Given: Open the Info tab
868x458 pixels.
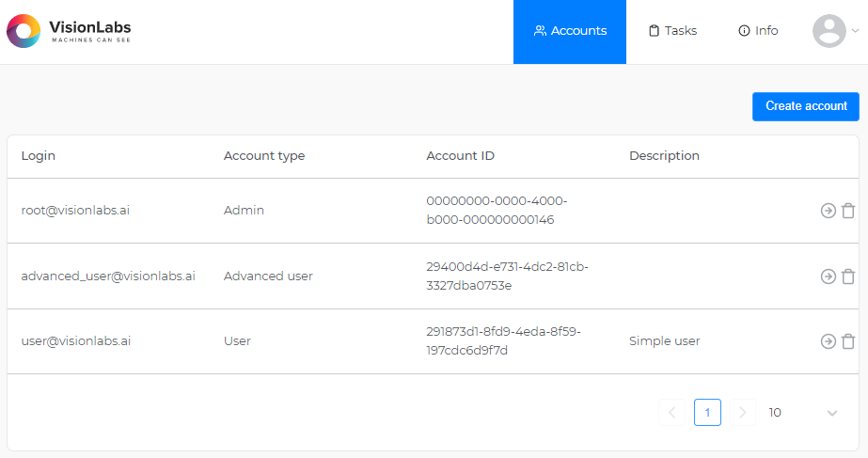Looking at the screenshot, I should click(x=758, y=31).
